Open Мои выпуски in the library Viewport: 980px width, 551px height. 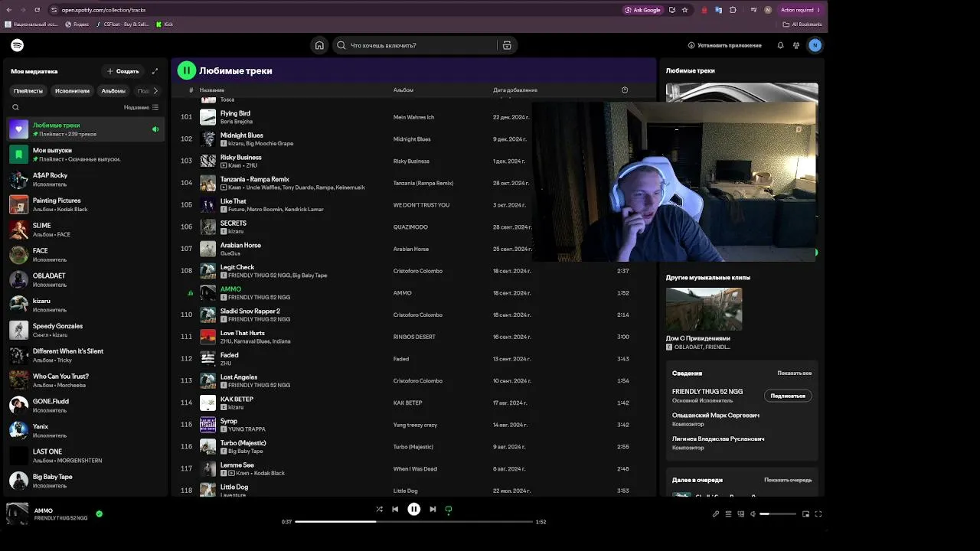(85, 155)
